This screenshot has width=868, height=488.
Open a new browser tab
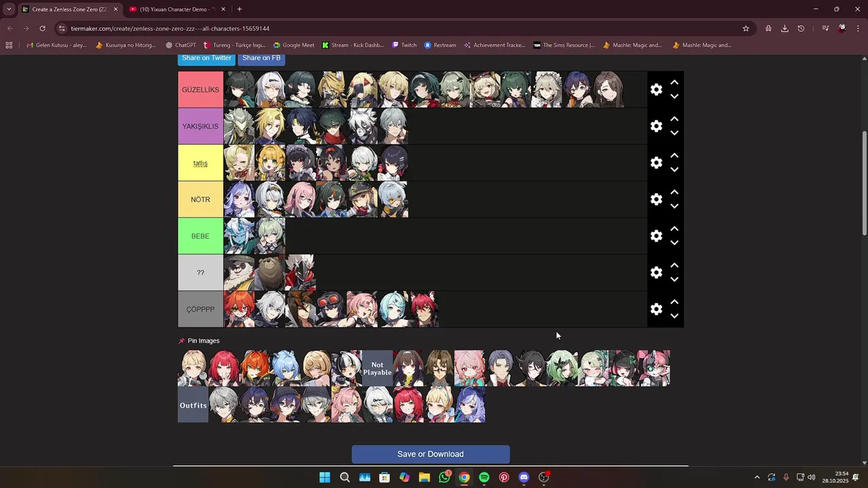[x=239, y=9]
